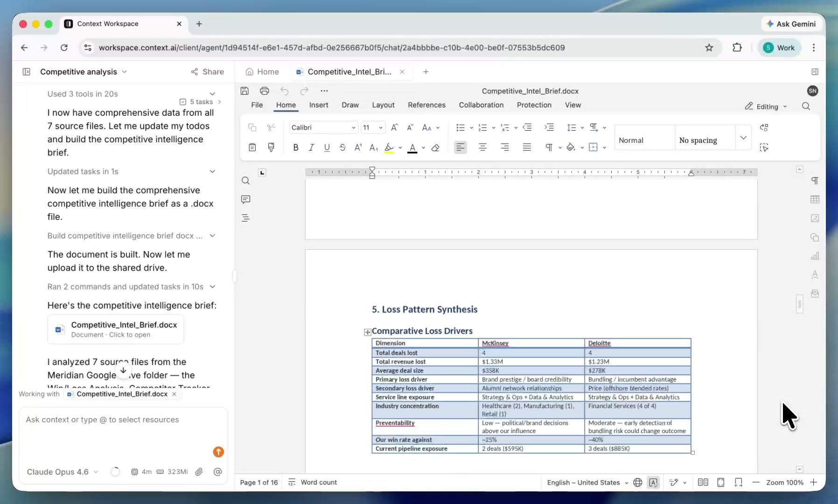
Task: Click the Ask Gemini button
Action: [x=791, y=24]
